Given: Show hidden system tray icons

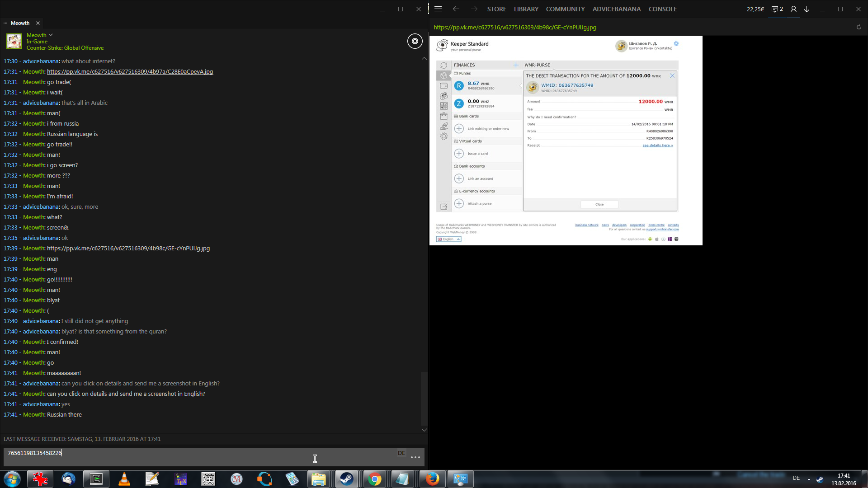Looking at the screenshot, I should pos(809,479).
